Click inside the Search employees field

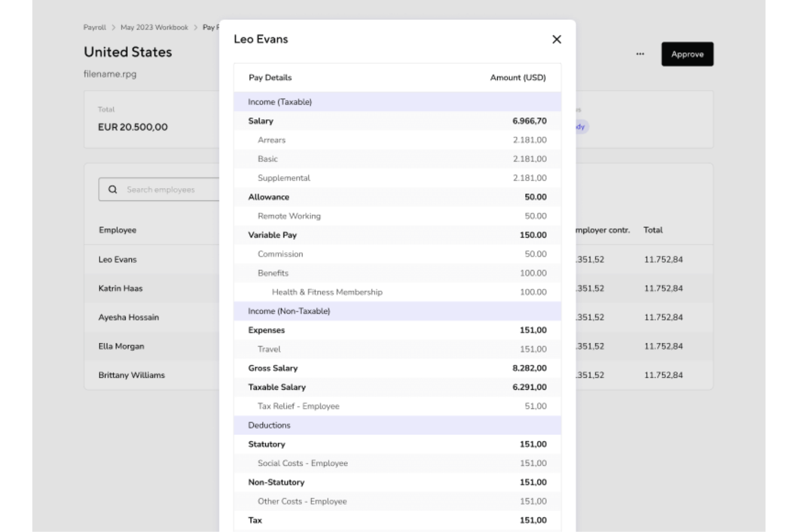(160, 189)
